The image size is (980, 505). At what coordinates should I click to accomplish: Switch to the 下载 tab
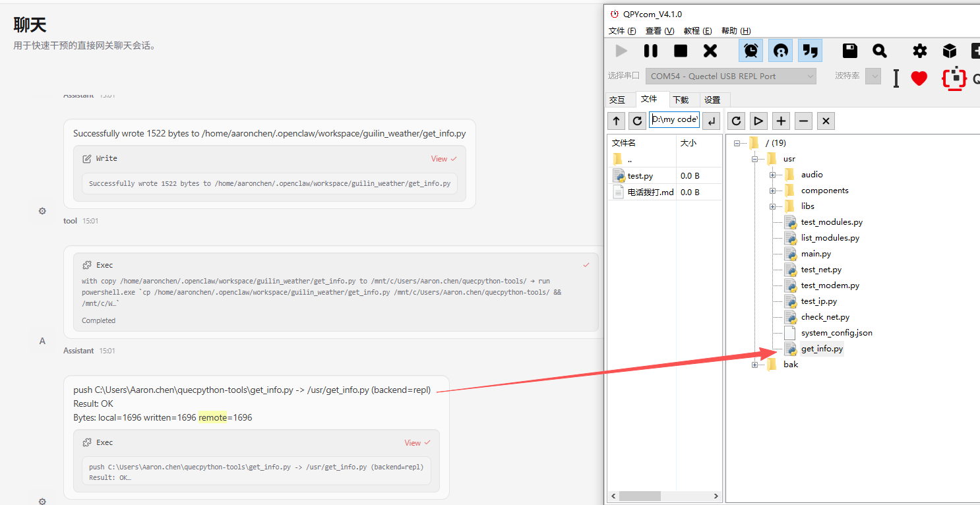coord(681,100)
